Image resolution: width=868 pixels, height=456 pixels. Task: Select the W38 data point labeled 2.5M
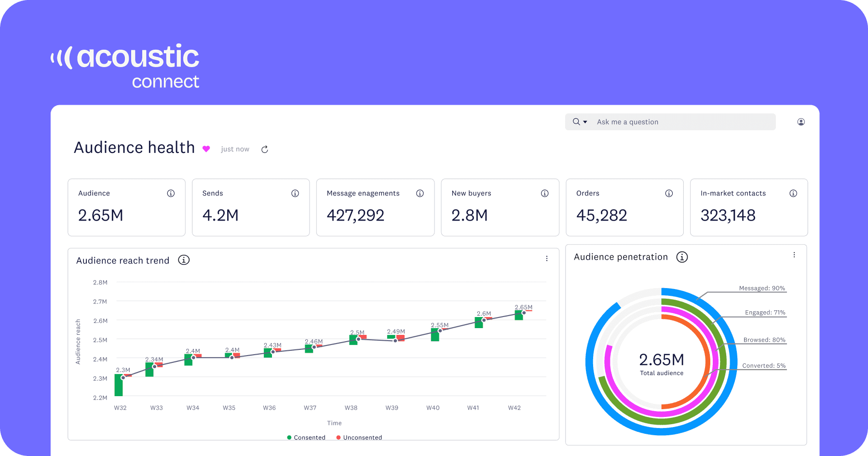click(358, 339)
